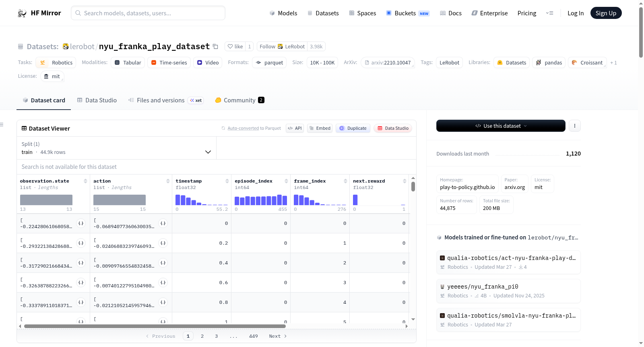Click the vertical scrollbar of the data table
The width and height of the screenshot is (644, 347).
[413, 187]
